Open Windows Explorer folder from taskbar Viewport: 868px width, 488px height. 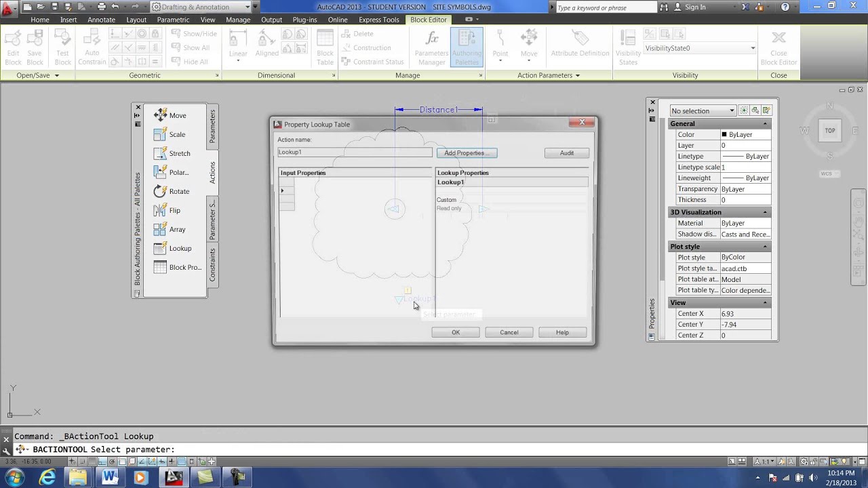click(78, 477)
